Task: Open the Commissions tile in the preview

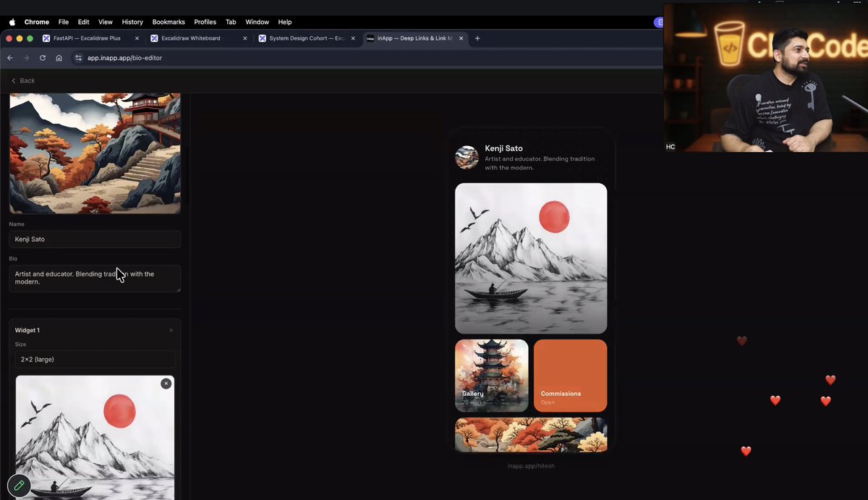Action: (570, 375)
